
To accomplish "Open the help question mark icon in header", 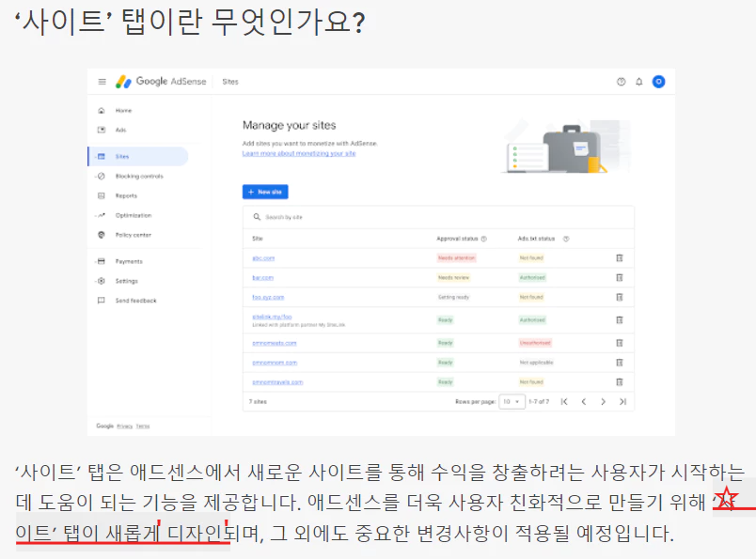I will pos(621,82).
